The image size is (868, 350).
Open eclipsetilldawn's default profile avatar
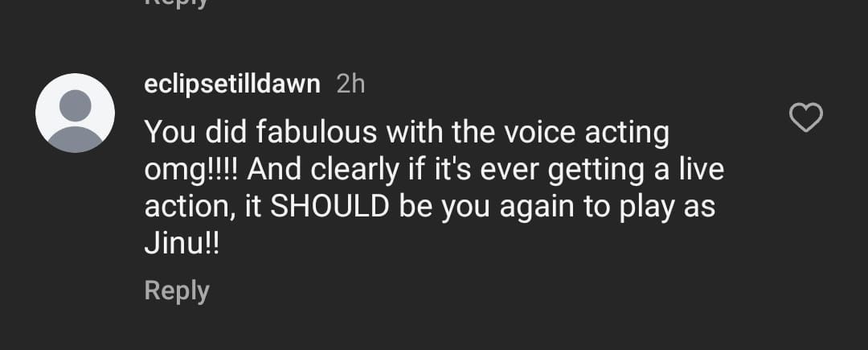[x=75, y=113]
